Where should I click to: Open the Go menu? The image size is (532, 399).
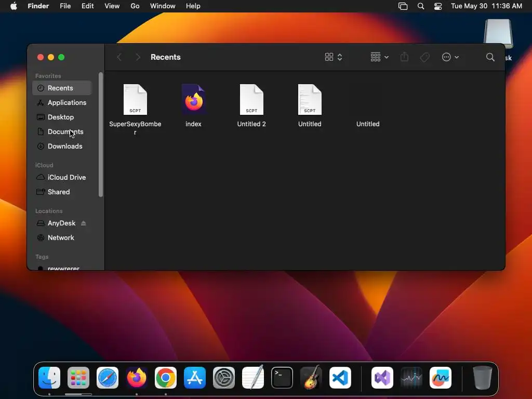pos(135,6)
